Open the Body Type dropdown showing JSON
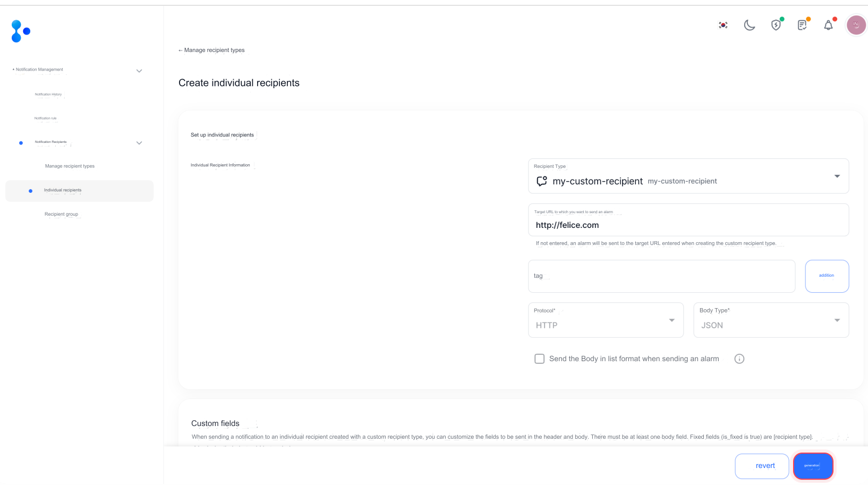 (836, 320)
